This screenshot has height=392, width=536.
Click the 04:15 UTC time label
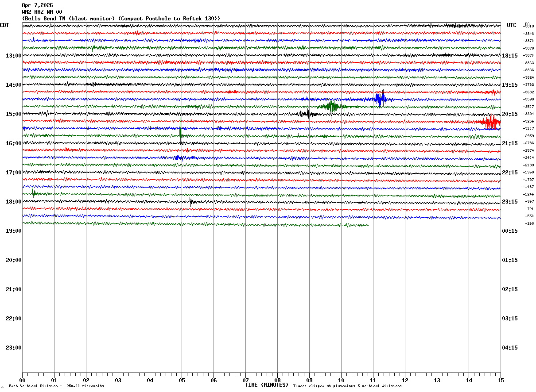(510, 348)
